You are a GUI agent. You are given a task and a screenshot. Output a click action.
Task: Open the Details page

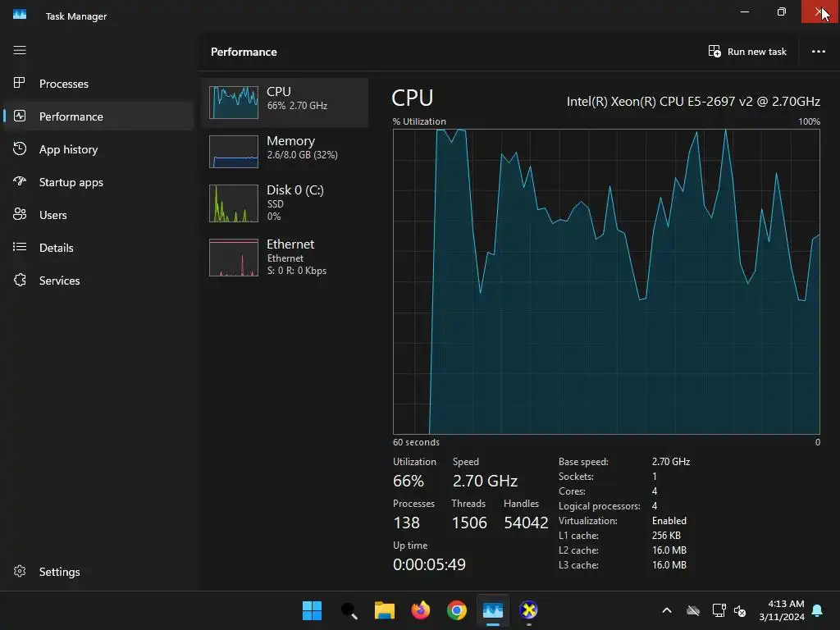(x=98, y=248)
